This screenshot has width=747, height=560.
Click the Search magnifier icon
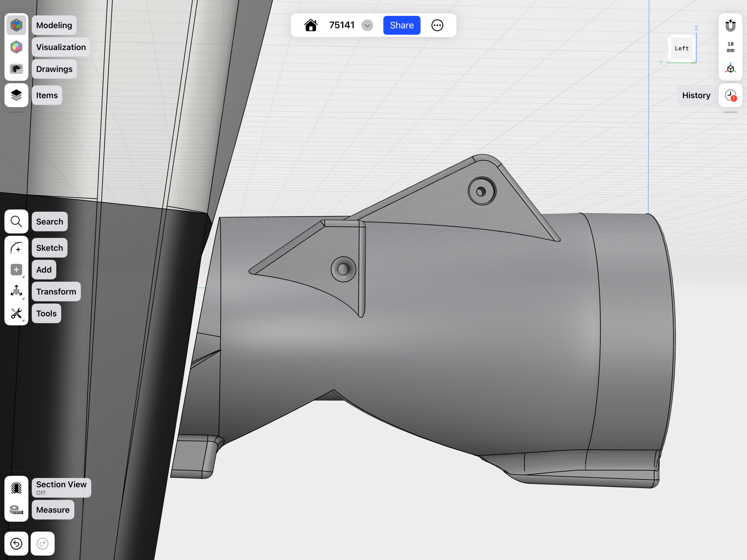point(16,221)
